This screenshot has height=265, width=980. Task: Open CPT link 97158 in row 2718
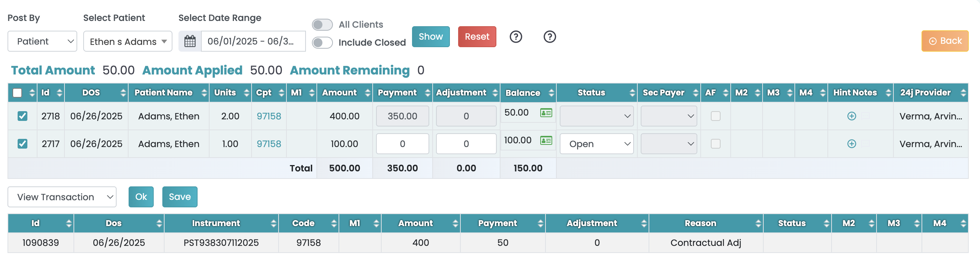click(269, 116)
